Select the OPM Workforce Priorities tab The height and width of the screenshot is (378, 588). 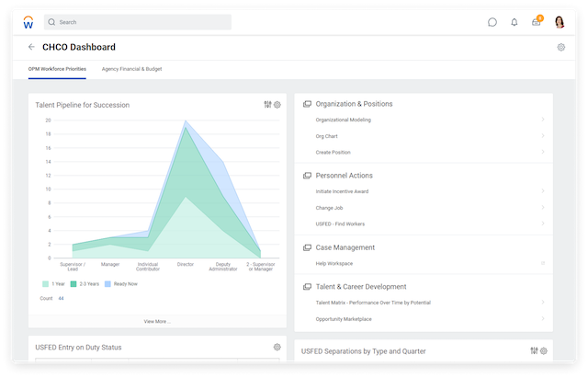click(x=59, y=69)
